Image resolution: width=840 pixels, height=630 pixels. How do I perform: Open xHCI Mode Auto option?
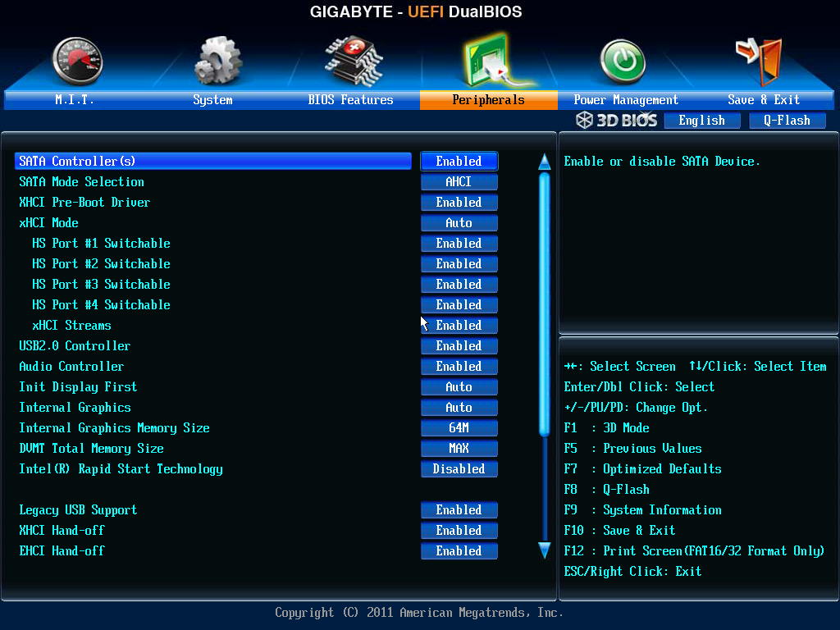(459, 223)
